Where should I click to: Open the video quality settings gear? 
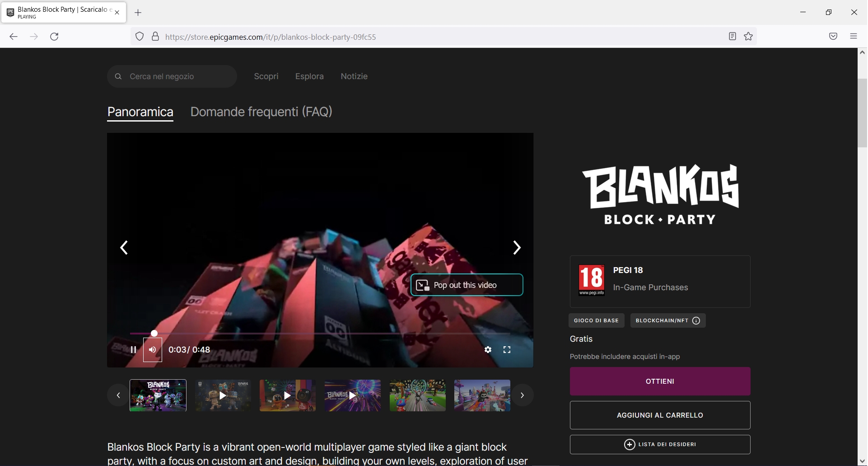click(488, 349)
